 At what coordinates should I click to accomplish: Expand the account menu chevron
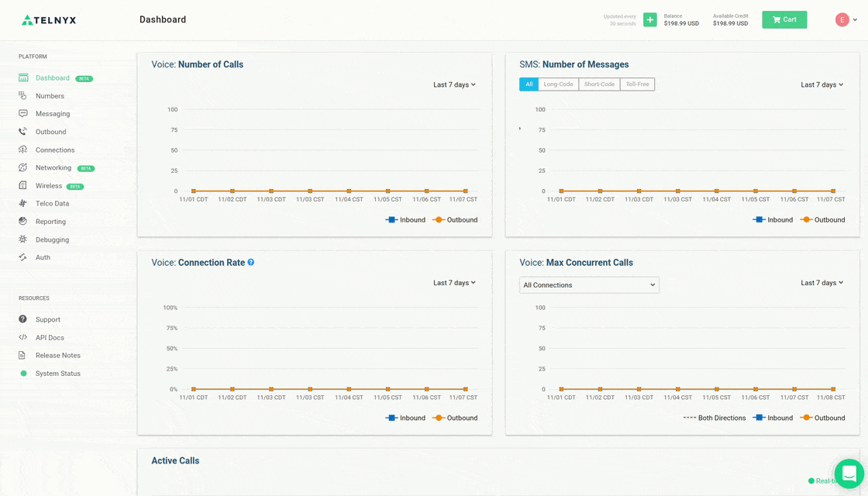tap(856, 20)
